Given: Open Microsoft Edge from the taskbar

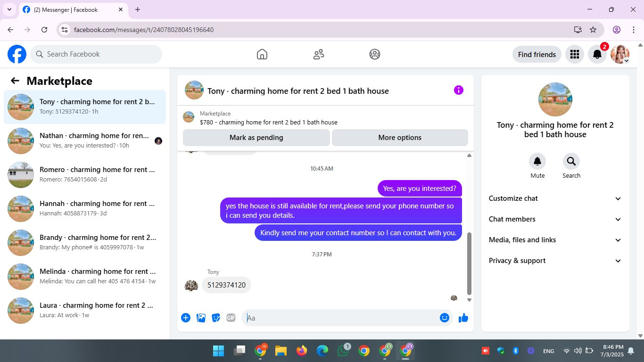Looking at the screenshot, I should (322, 351).
